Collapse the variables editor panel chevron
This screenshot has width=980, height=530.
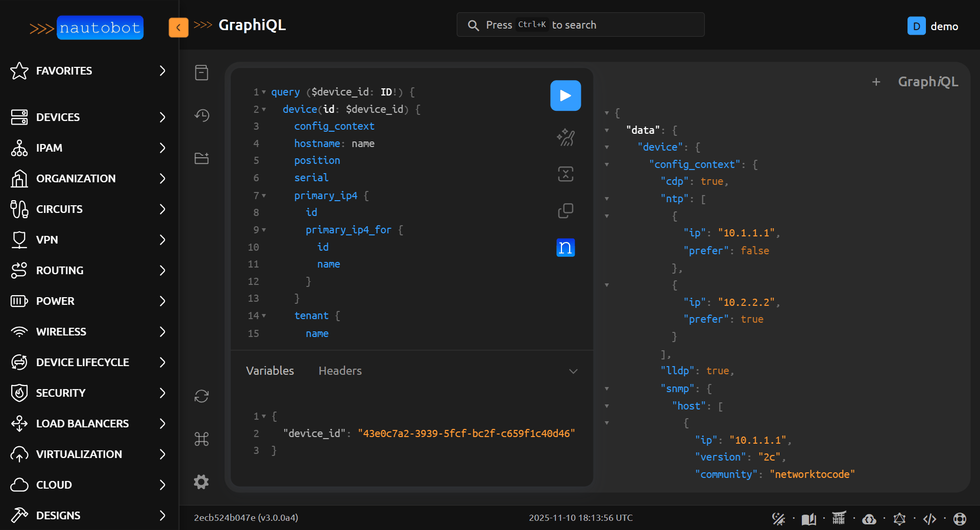[x=573, y=371]
